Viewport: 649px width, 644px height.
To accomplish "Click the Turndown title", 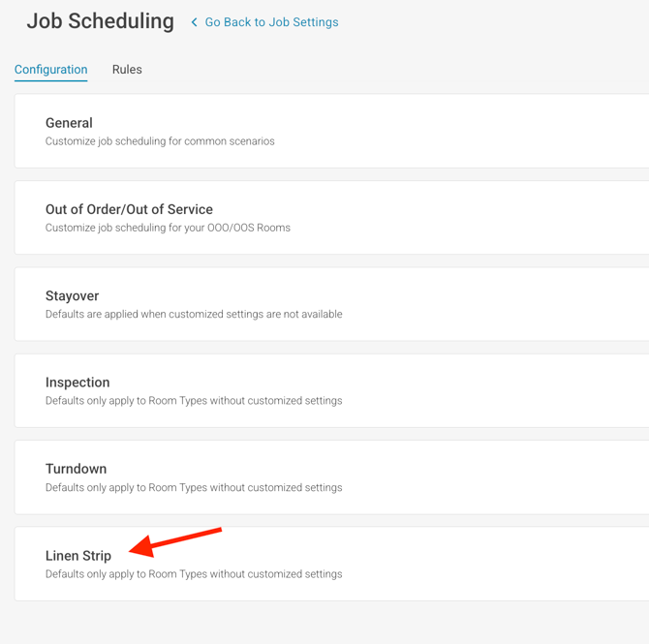I will coord(76,469).
